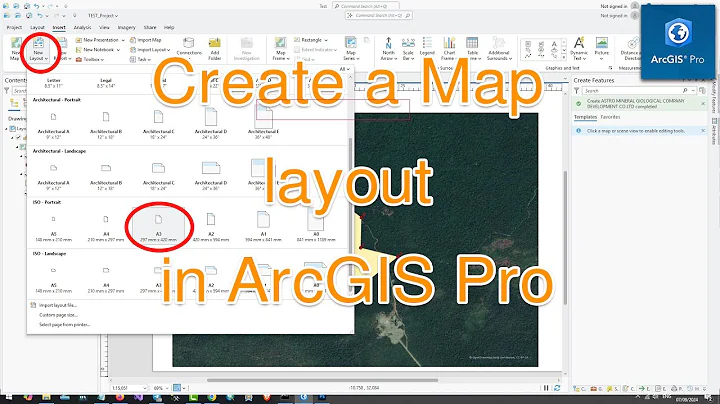Select Architectural D under Architectural - Portrait

click(211, 124)
